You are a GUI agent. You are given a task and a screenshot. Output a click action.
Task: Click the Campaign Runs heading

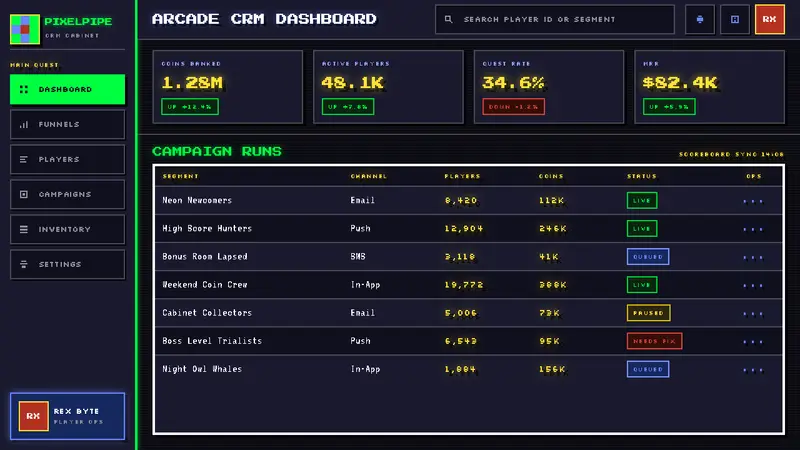coord(217,152)
